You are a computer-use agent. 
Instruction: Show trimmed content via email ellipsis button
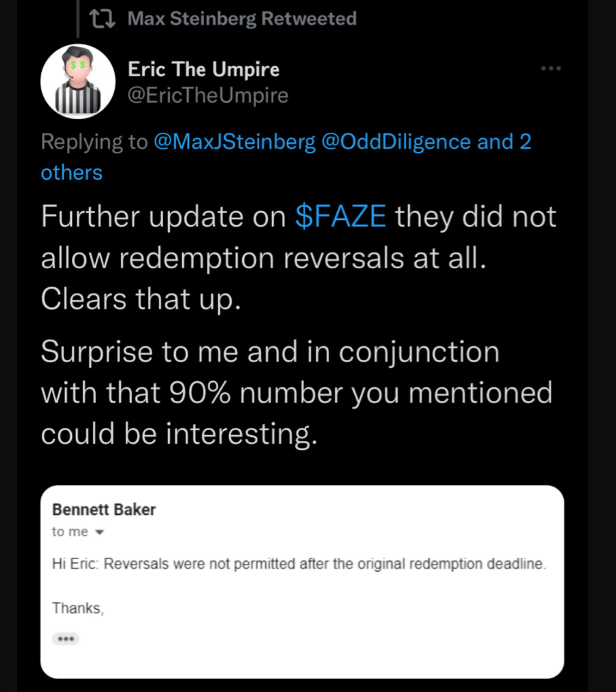pos(66,639)
